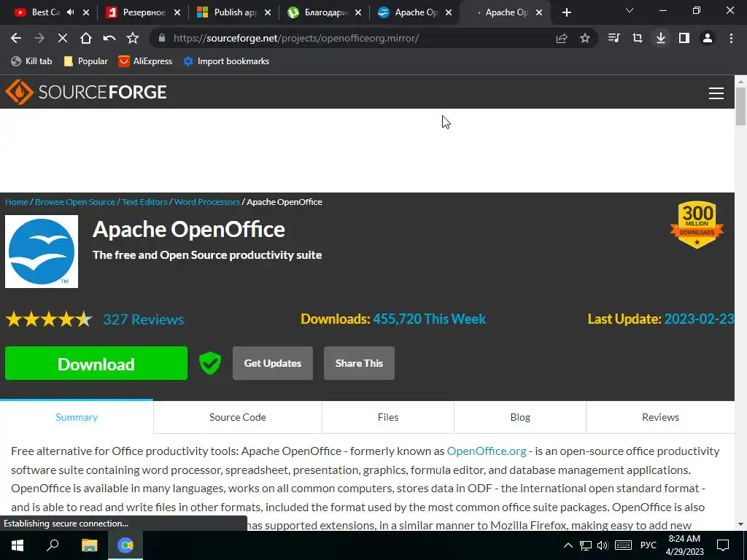Screen dimensions: 747x560
Task: Click the share page icon in address bar
Action: [x=562, y=38]
